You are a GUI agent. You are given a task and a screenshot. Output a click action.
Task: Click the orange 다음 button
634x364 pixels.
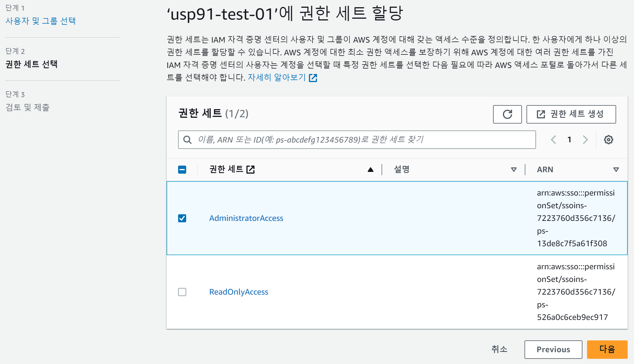click(x=607, y=349)
